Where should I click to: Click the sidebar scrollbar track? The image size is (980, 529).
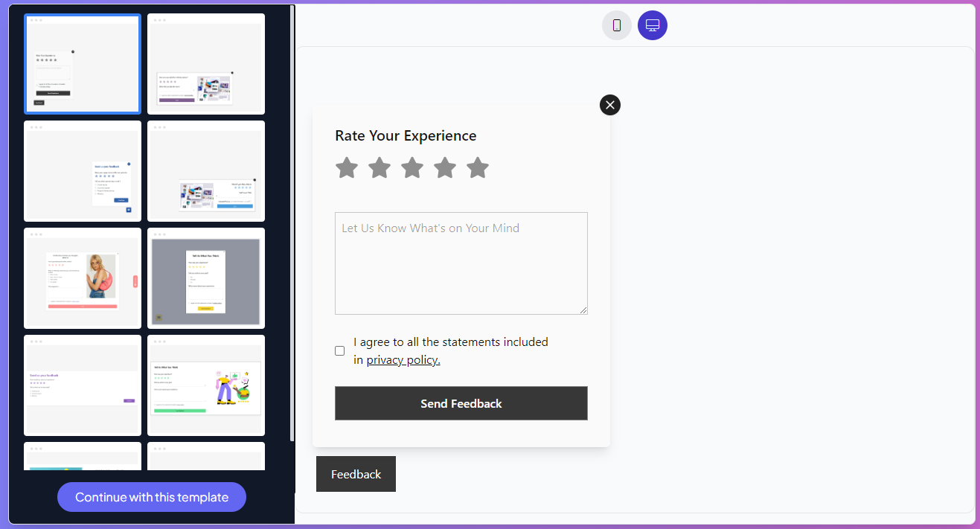[292, 223]
